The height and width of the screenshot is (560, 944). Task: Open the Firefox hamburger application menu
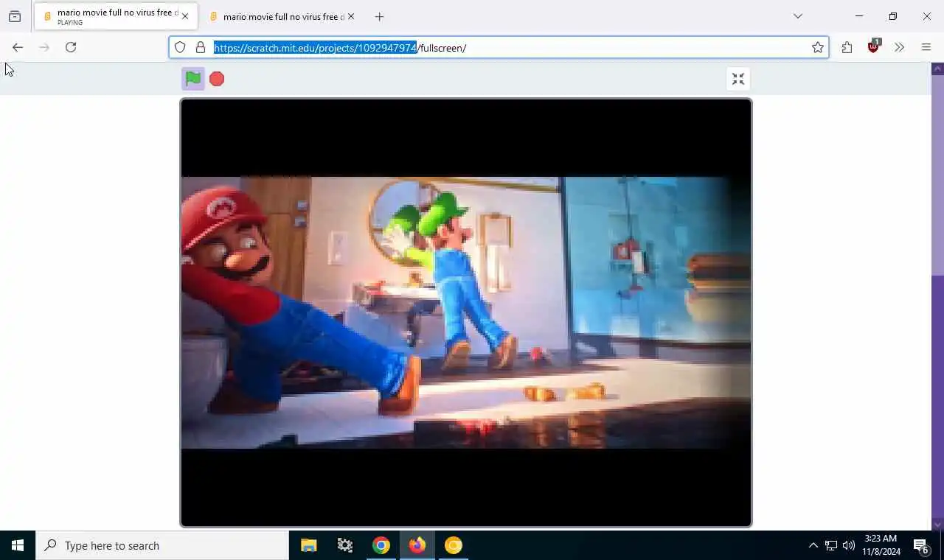click(x=926, y=47)
